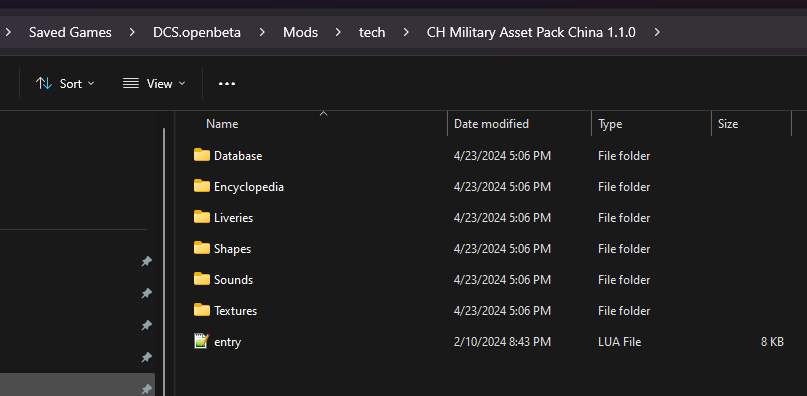Open the Sort dropdown chevron
Screen dimensions: 807x396
pos(91,83)
